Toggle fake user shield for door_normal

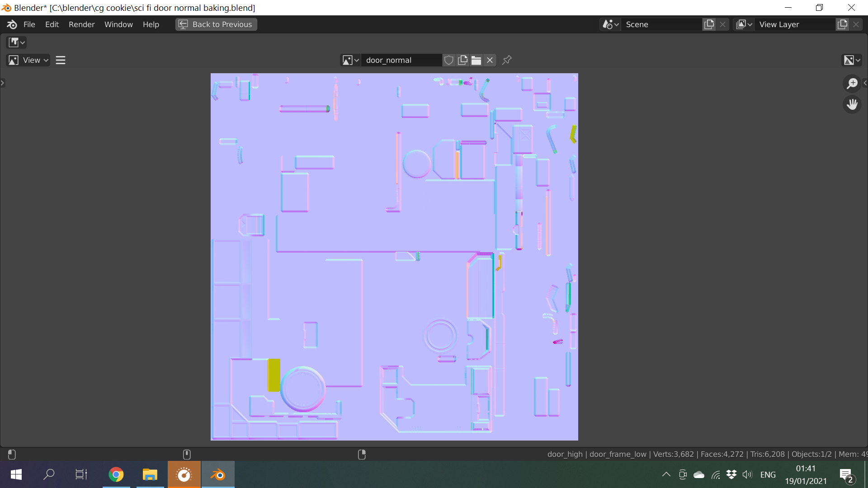tap(448, 60)
